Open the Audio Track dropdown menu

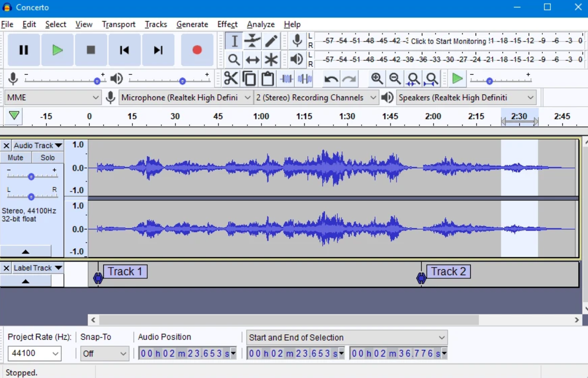(38, 145)
